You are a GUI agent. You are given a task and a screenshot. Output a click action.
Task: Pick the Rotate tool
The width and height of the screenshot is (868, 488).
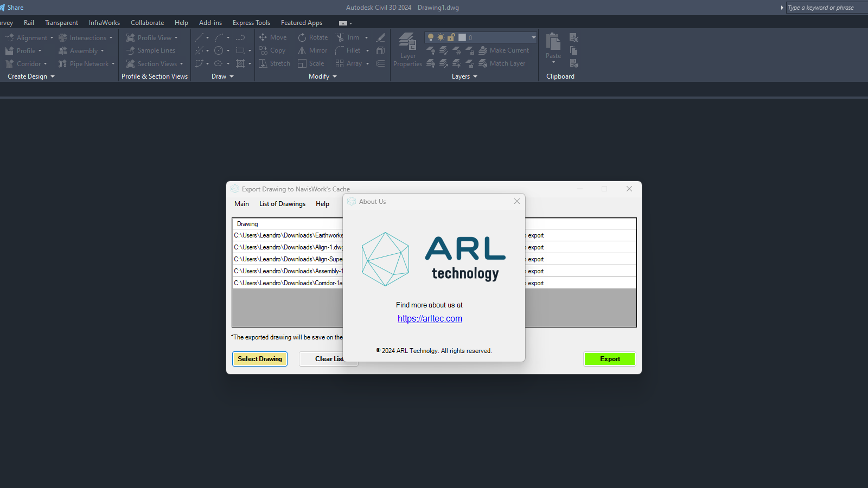click(313, 37)
